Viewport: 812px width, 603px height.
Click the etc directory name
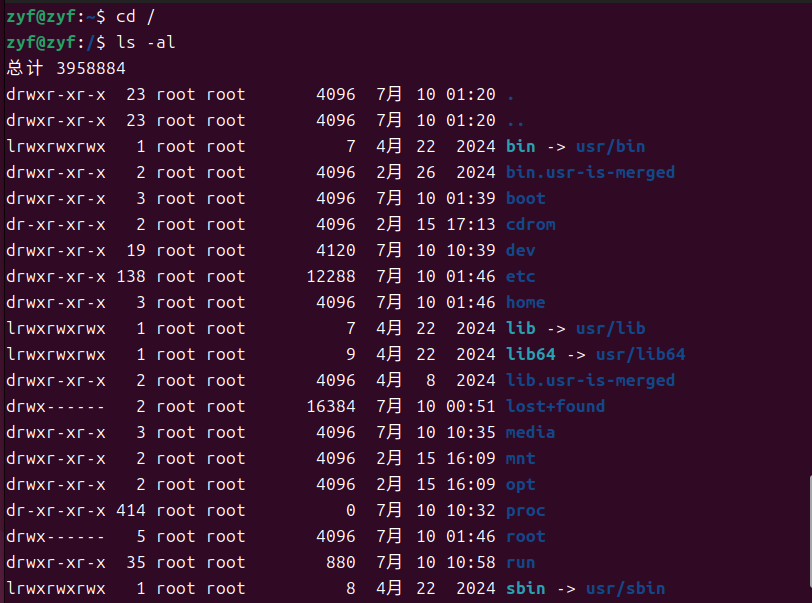tap(520, 276)
